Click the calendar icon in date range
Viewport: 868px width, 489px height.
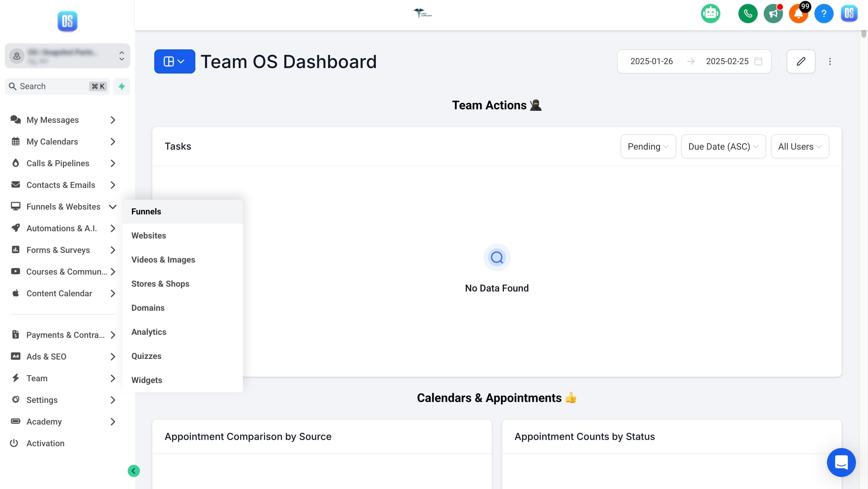(x=758, y=61)
